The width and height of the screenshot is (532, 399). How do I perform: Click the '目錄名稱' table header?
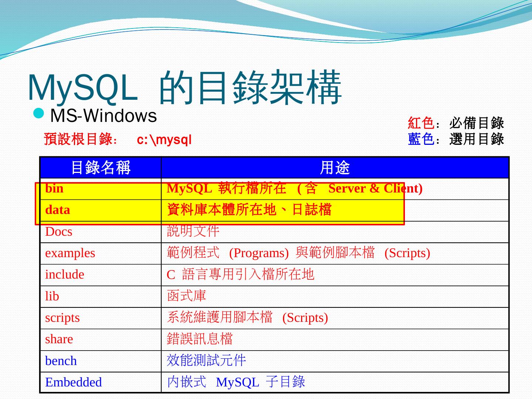pos(100,168)
